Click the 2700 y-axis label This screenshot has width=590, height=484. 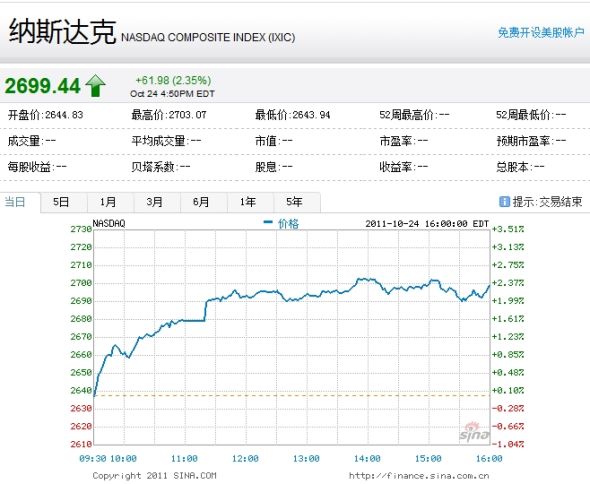coord(81,283)
